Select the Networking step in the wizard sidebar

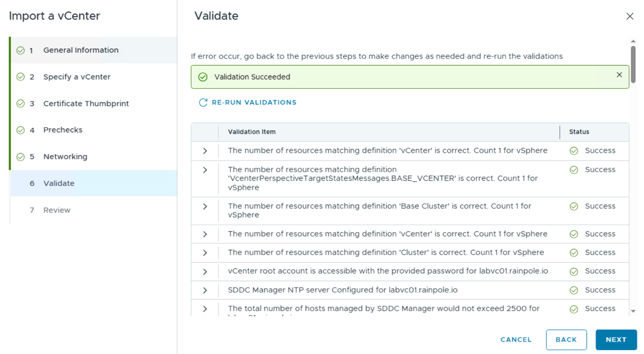pos(65,157)
